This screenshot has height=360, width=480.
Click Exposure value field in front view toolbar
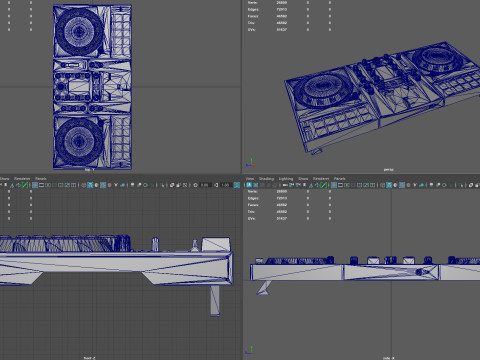(205, 185)
